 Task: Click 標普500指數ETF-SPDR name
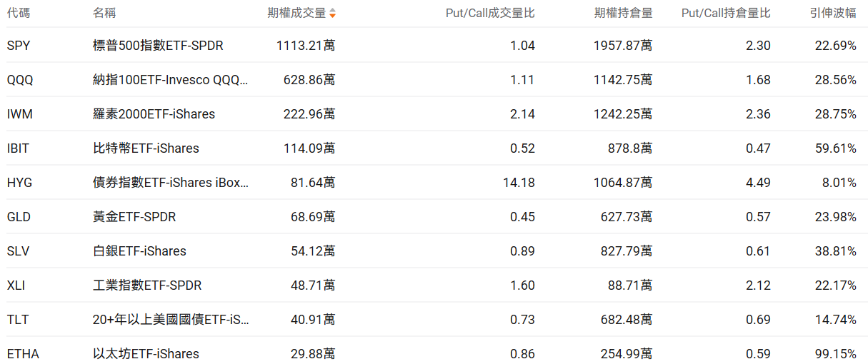coord(158,46)
